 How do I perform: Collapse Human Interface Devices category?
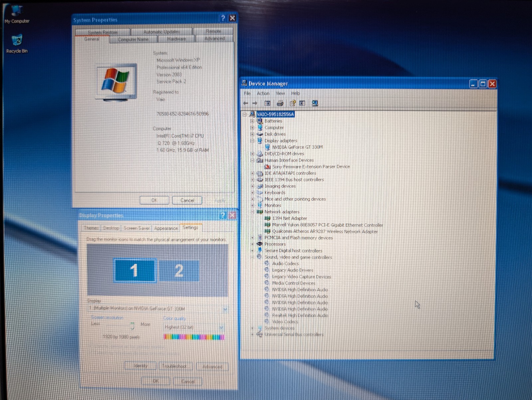[252, 160]
